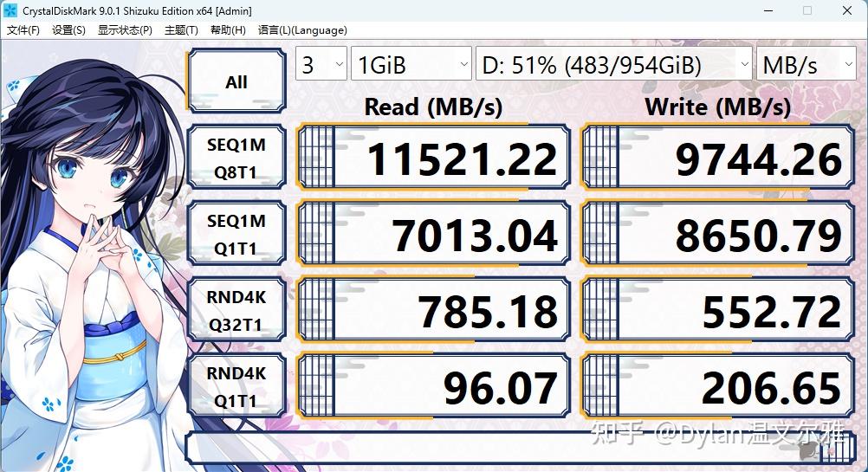Viewport: 868px width, 472px height.
Task: Click the Read (MB/s) column header
Action: click(433, 107)
